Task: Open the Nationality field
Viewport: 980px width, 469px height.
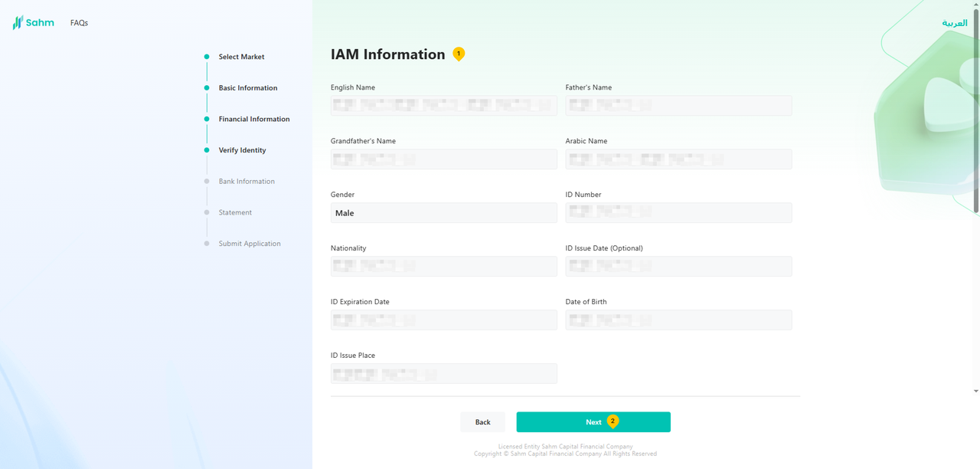Action: tap(443, 267)
